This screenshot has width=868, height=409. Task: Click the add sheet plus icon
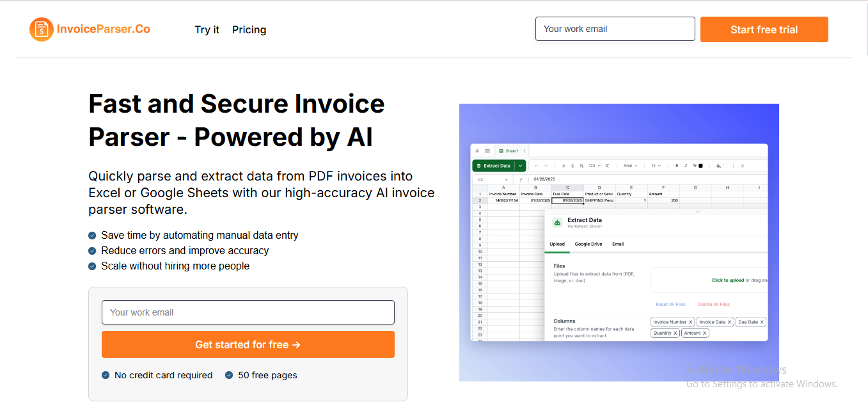pos(477,151)
